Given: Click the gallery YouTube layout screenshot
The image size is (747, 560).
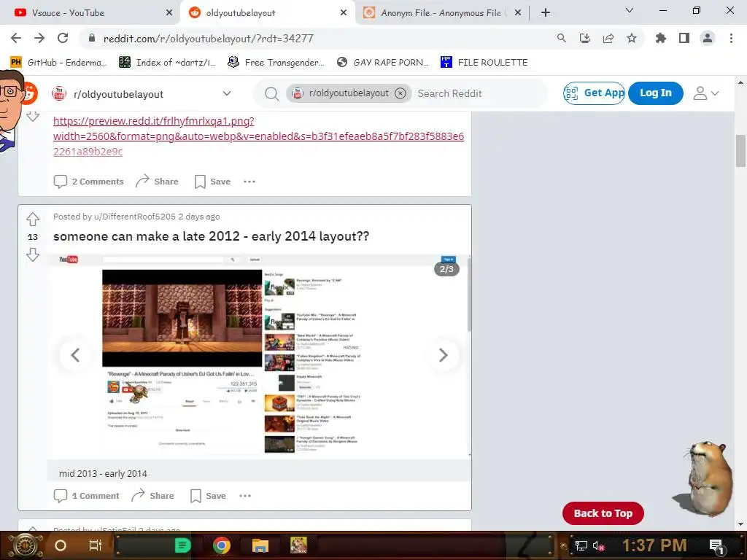Looking at the screenshot, I should point(259,357).
